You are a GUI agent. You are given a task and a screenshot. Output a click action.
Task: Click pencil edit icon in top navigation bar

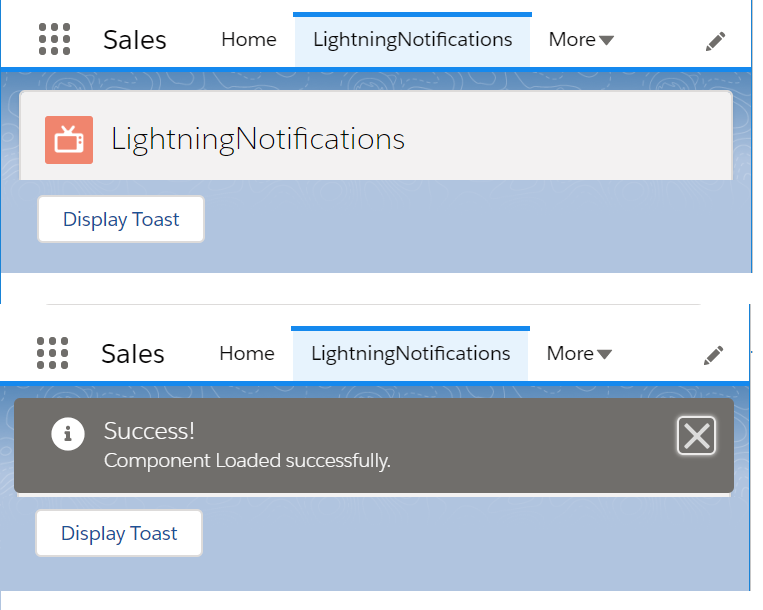coord(715,41)
